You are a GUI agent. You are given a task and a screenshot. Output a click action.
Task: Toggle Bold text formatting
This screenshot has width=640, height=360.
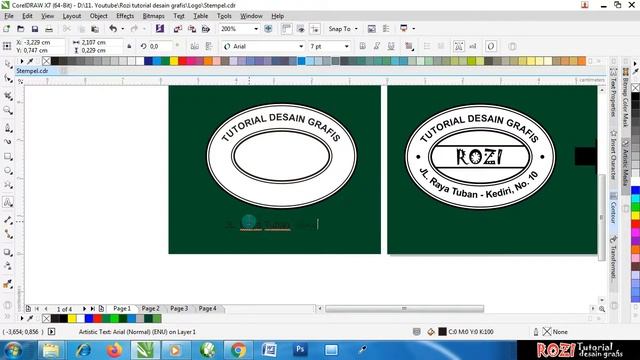click(x=362, y=46)
